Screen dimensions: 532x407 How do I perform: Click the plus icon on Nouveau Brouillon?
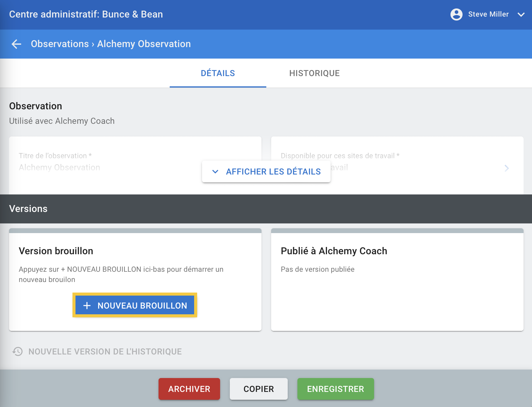pyautogui.click(x=87, y=306)
